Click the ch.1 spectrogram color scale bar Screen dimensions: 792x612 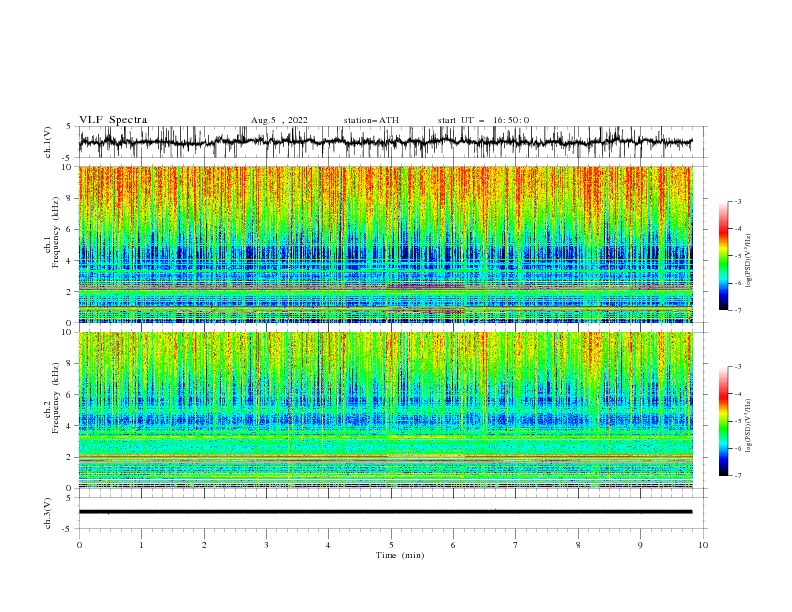tap(723, 256)
